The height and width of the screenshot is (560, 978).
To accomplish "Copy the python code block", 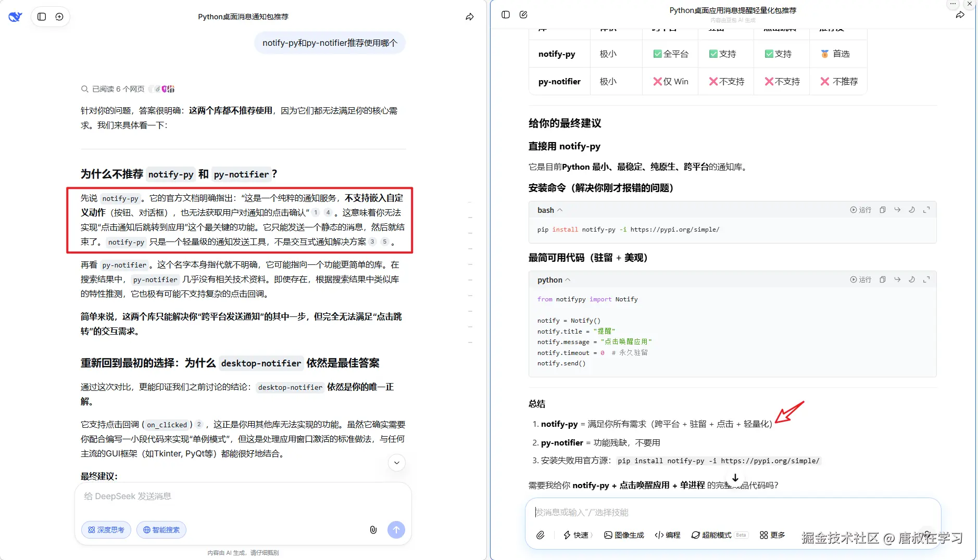I will tap(883, 279).
